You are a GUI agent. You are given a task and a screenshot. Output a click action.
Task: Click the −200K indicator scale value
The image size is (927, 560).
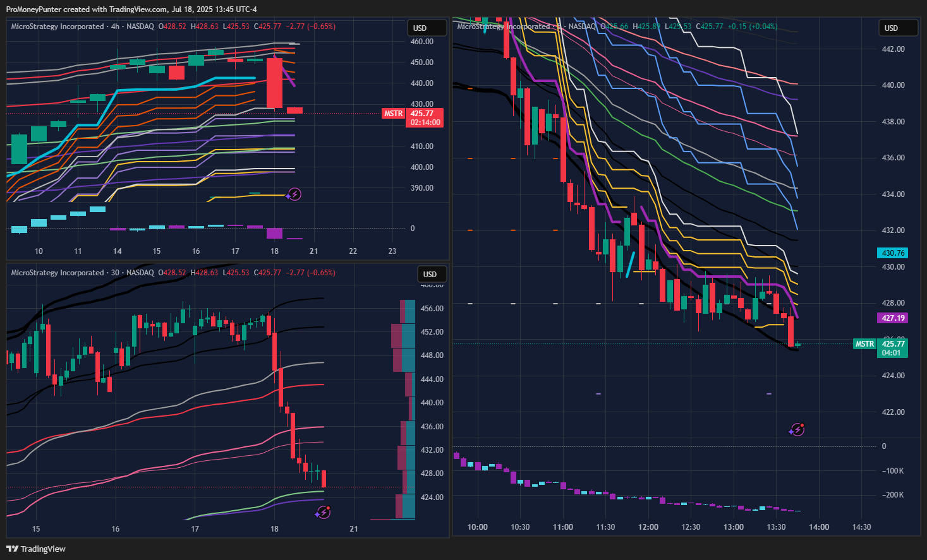(893, 495)
